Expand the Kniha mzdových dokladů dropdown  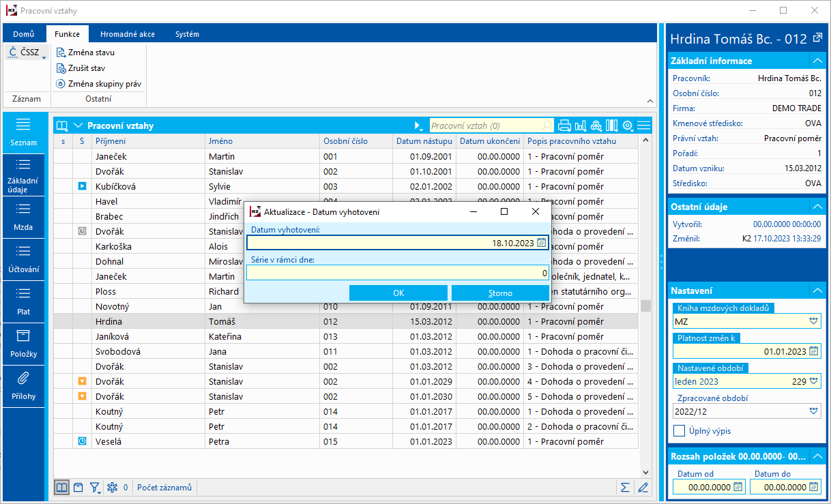tap(813, 321)
